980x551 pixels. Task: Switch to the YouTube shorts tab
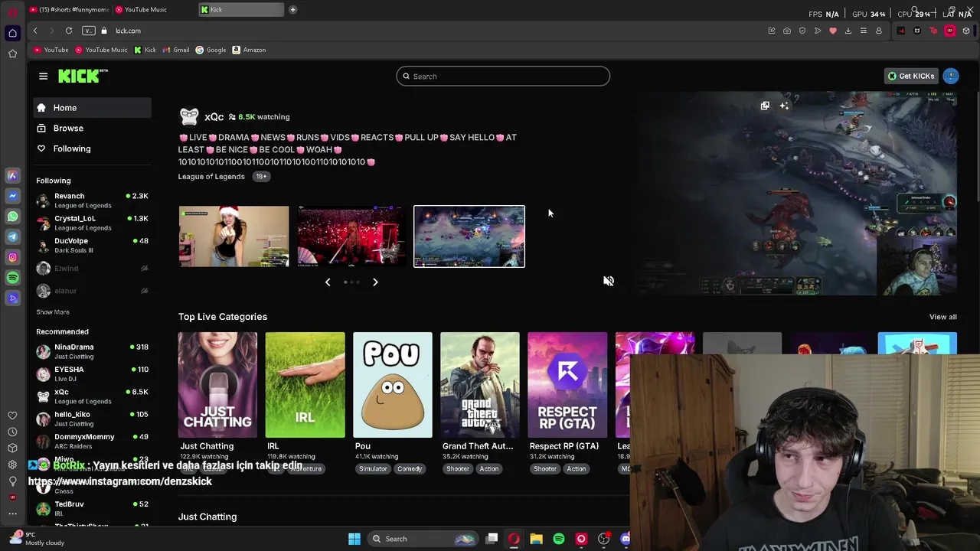69,10
